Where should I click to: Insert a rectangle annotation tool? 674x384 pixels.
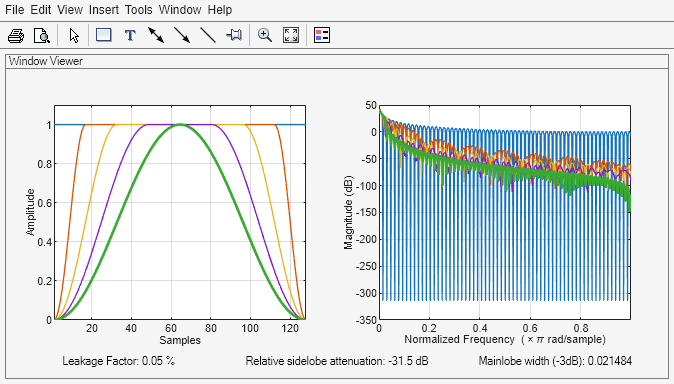(104, 35)
